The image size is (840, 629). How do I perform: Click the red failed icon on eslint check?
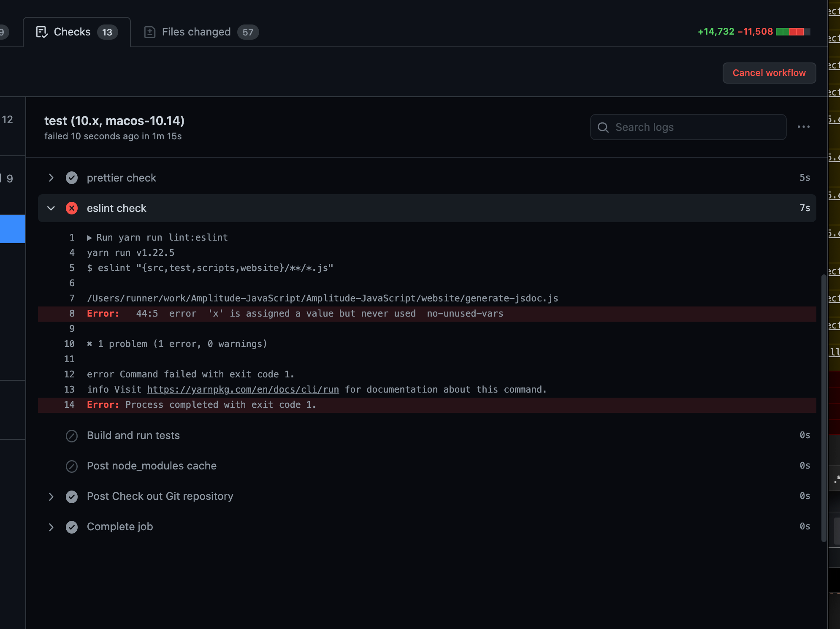72,208
